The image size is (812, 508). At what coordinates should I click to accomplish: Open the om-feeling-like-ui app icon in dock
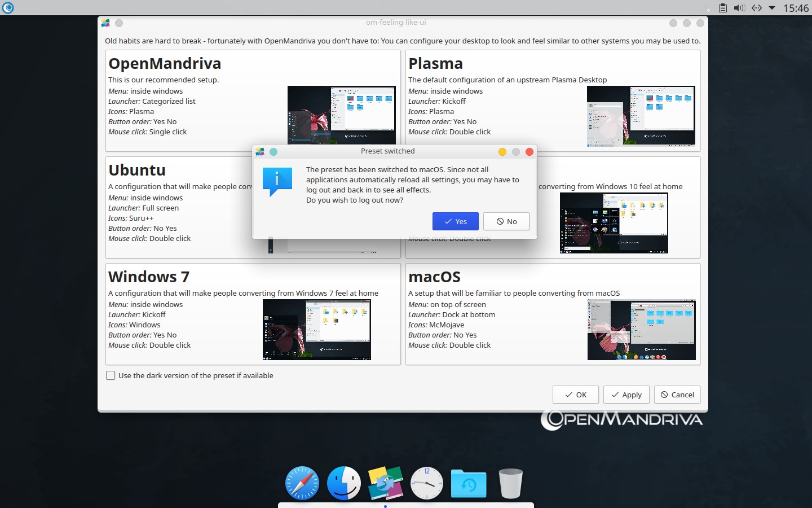[x=386, y=483]
